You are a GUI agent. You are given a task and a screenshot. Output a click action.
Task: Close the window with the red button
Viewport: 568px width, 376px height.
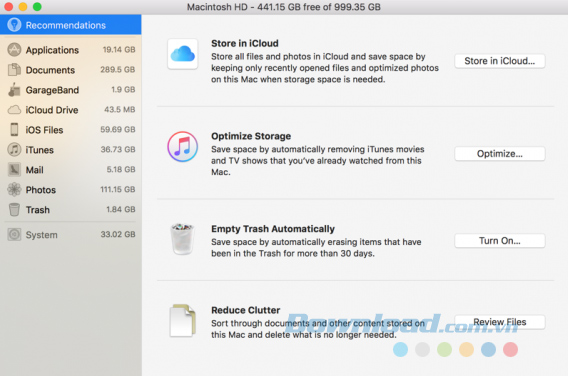pyautogui.click(x=8, y=7)
